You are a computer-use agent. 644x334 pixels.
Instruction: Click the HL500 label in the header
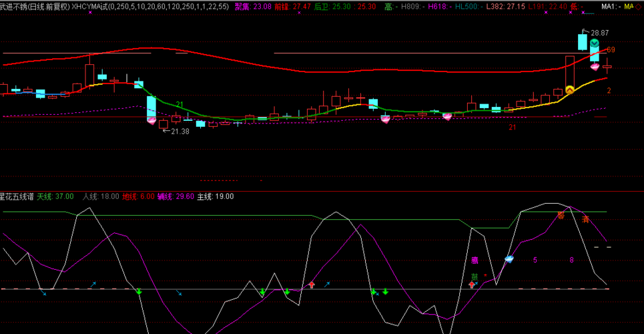(x=468, y=6)
